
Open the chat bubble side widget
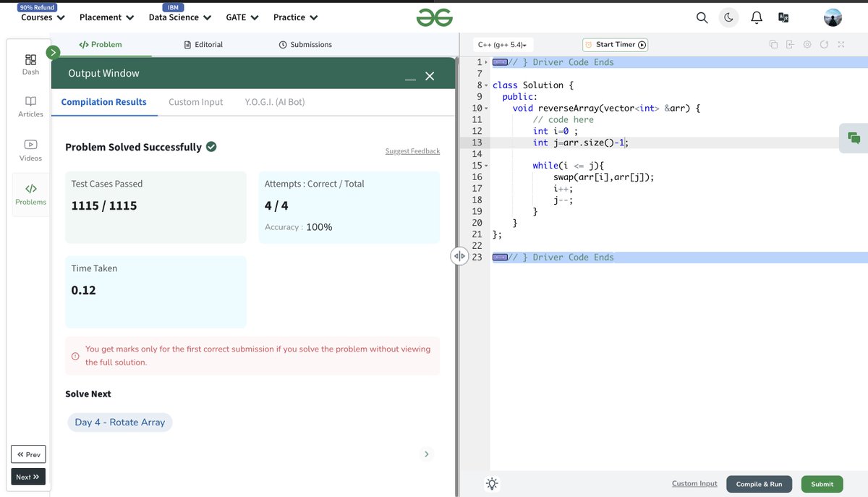tap(854, 137)
